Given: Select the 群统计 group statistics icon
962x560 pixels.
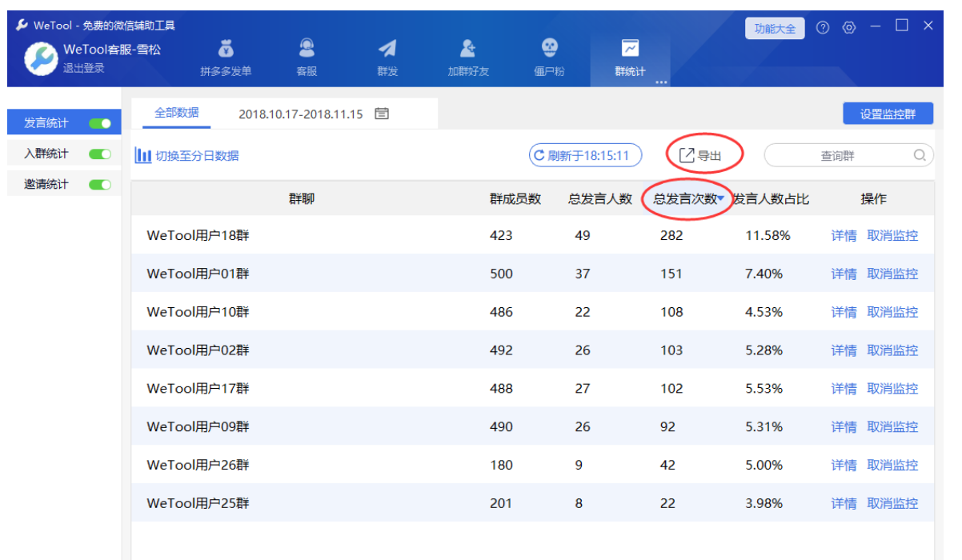Looking at the screenshot, I should (630, 50).
